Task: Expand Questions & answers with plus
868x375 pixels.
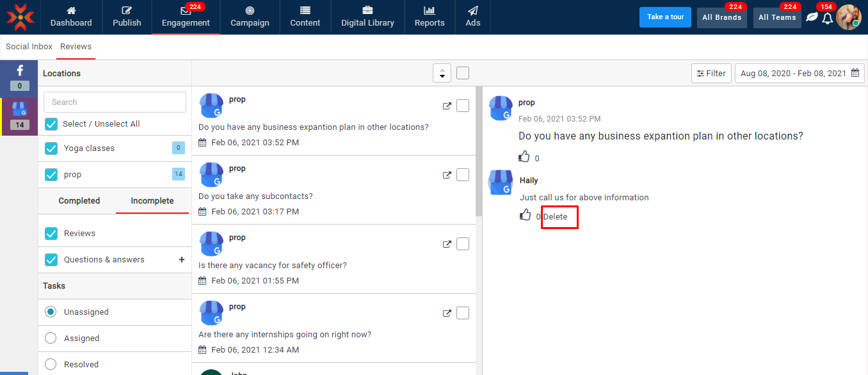Action: click(182, 260)
